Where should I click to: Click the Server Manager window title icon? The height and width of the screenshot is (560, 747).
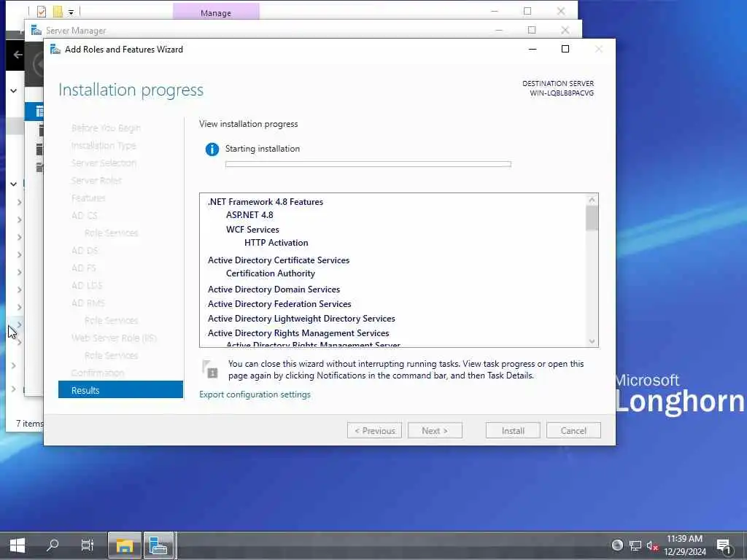(36, 31)
